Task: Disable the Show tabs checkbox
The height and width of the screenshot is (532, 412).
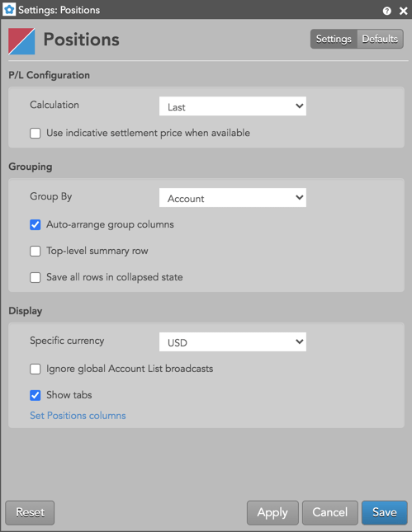Action: pos(36,395)
